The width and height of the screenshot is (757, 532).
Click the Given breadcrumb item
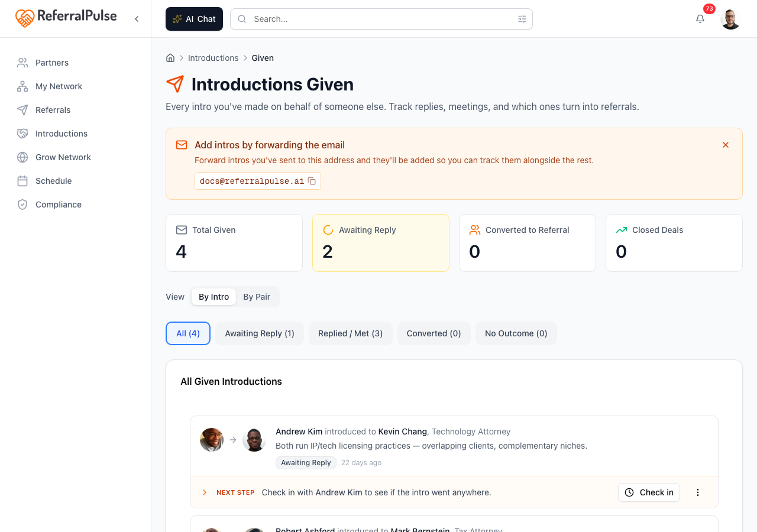263,58
